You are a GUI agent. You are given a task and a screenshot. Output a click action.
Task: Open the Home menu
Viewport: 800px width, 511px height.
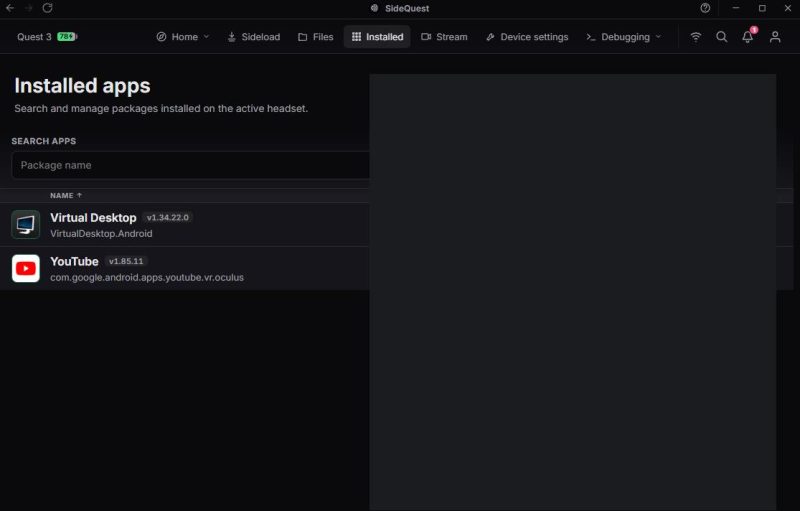click(183, 37)
